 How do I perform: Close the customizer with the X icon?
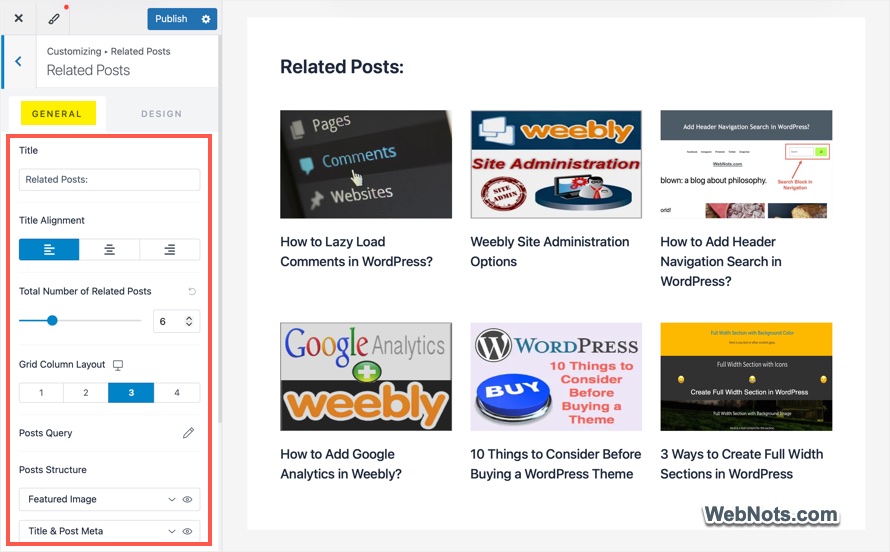19,18
